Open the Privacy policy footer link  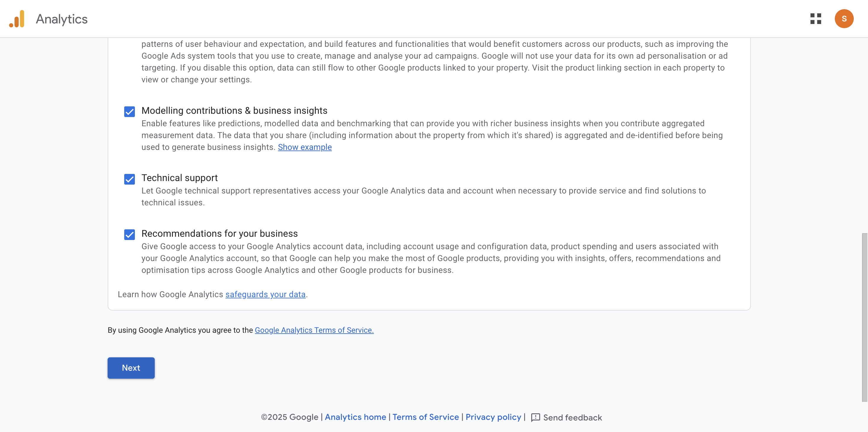(x=493, y=417)
